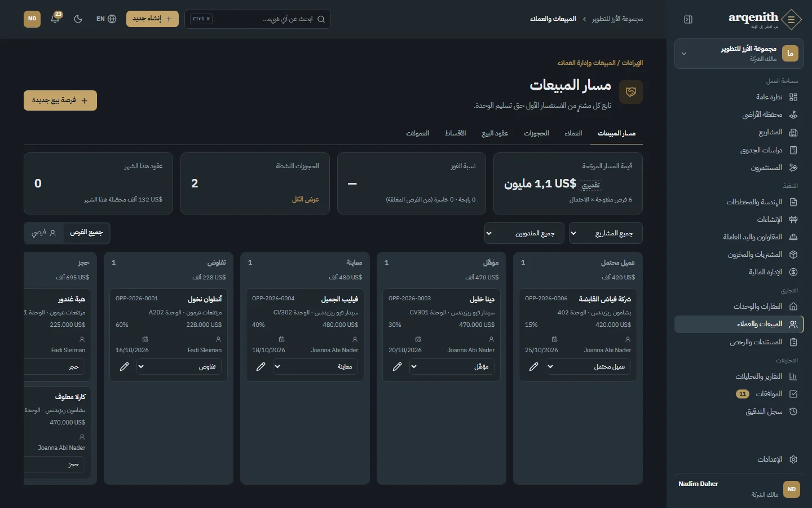Switch language with EN globe button

point(106,19)
